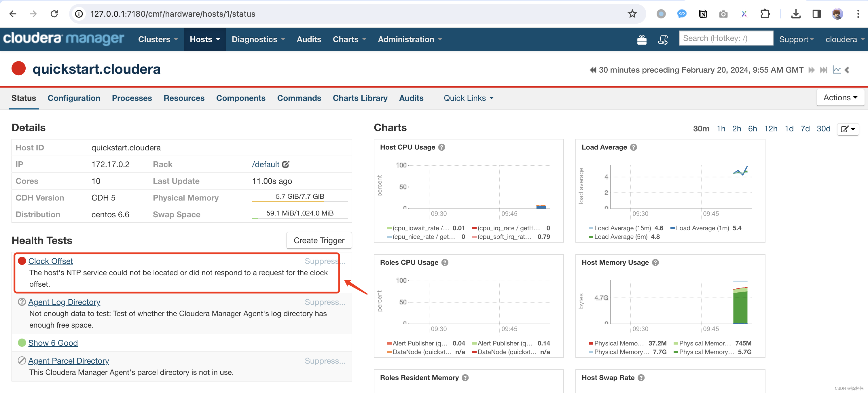Image resolution: width=868 pixels, height=393 pixels.
Task: Click the time selector chart icon
Action: (836, 70)
